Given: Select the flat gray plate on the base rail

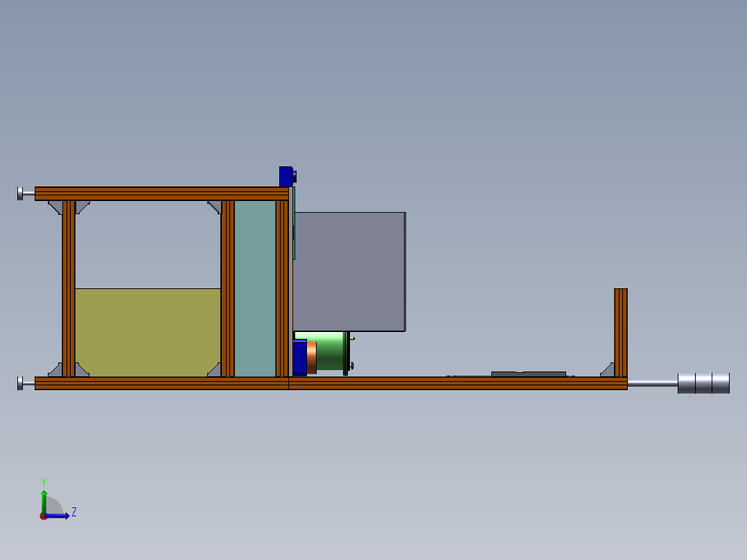Looking at the screenshot, I should pyautogui.click(x=527, y=374).
